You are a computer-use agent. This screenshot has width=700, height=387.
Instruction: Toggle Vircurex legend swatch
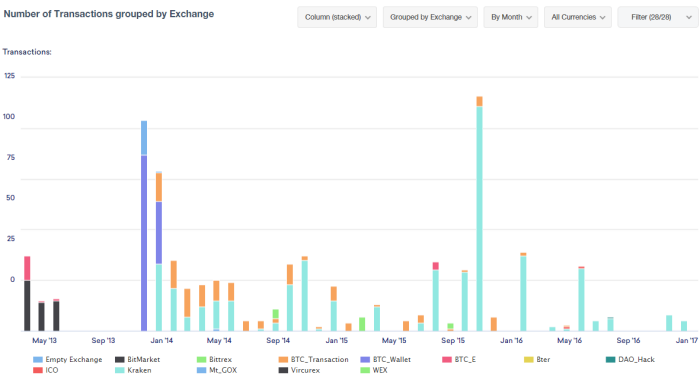coord(283,370)
